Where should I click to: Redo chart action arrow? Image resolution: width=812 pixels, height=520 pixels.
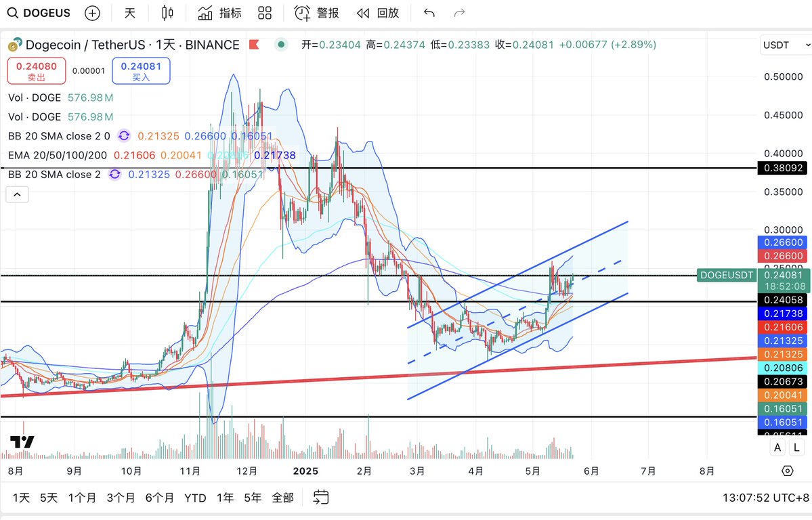(x=459, y=13)
